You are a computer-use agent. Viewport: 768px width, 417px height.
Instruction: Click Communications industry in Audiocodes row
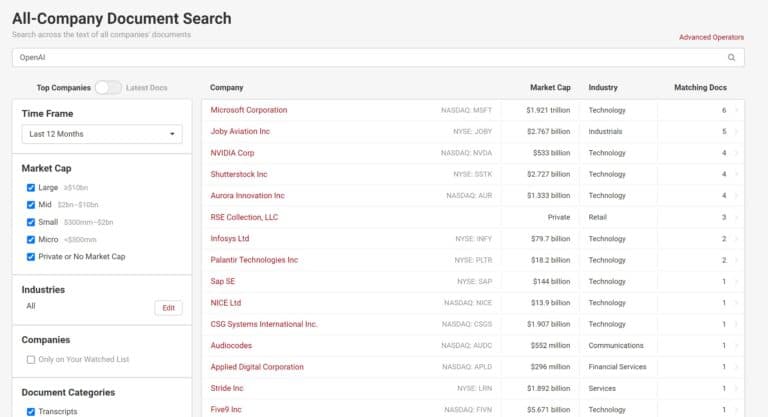coord(616,345)
